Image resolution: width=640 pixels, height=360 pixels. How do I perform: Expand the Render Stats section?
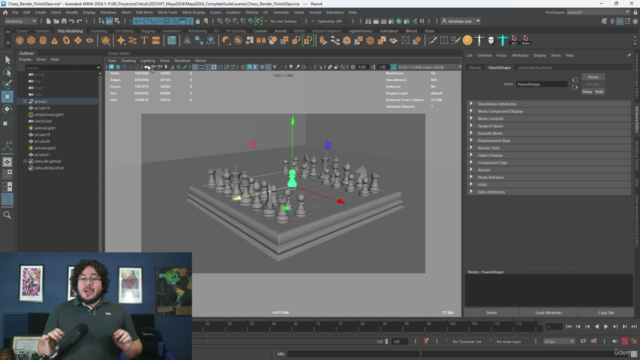pyautogui.click(x=549, y=148)
